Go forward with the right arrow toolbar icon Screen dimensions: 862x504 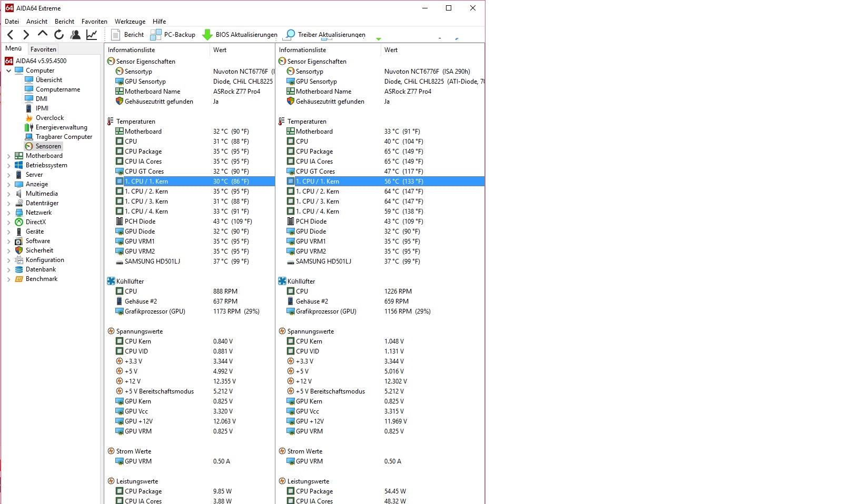click(26, 35)
